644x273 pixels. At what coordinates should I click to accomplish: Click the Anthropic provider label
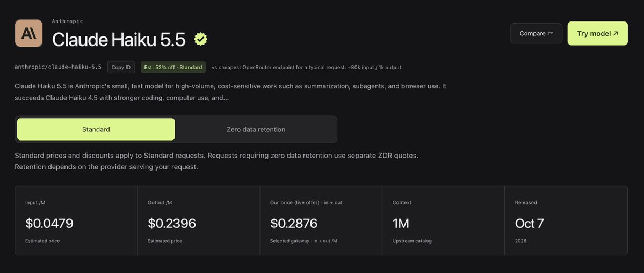coord(67,21)
